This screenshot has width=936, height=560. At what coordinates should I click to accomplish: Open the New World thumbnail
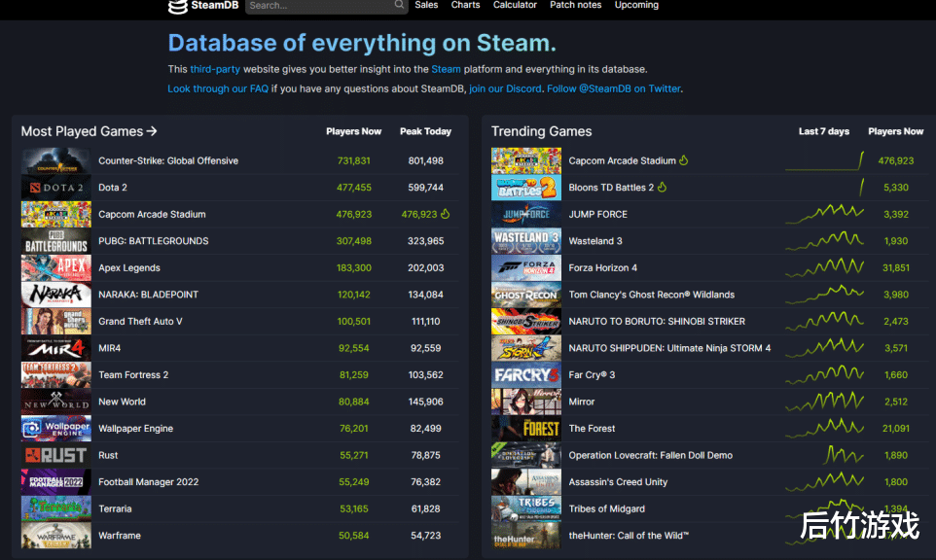(56, 402)
